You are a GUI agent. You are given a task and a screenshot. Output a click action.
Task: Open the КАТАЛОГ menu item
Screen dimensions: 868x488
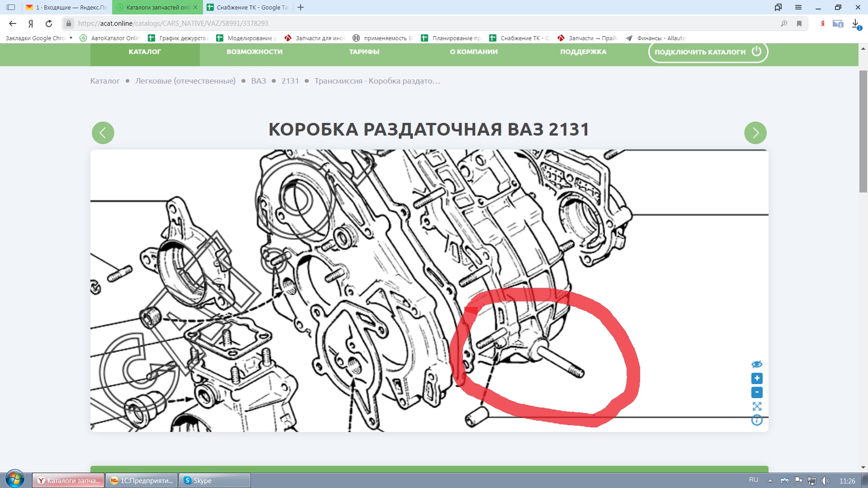tap(145, 52)
